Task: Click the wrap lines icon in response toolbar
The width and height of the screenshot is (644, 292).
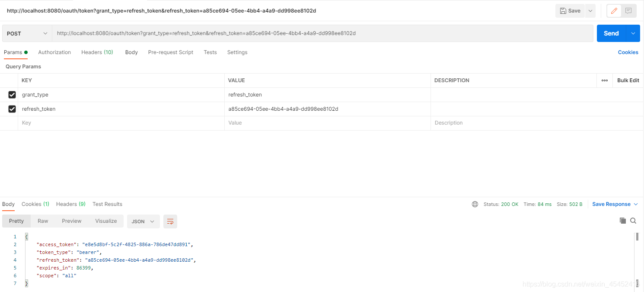Action: click(170, 221)
